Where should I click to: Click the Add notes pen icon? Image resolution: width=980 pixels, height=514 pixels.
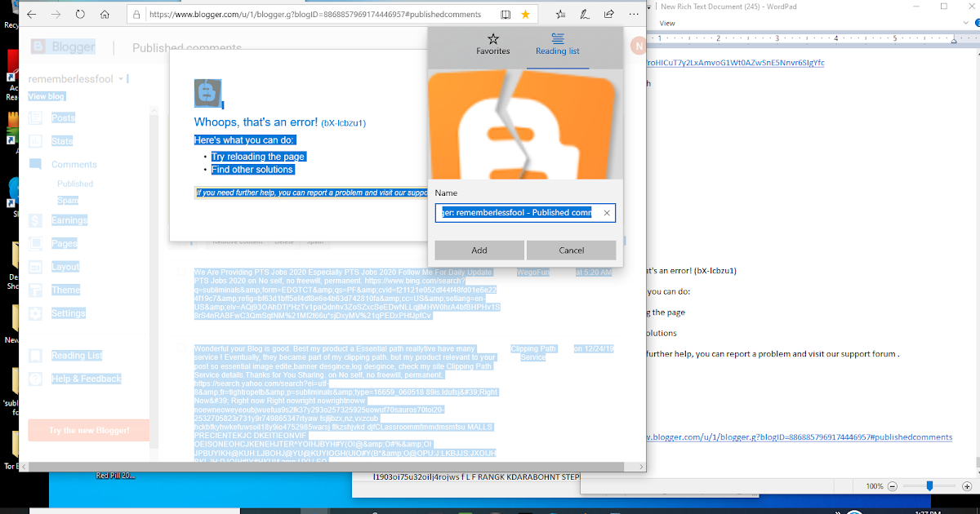[585, 14]
